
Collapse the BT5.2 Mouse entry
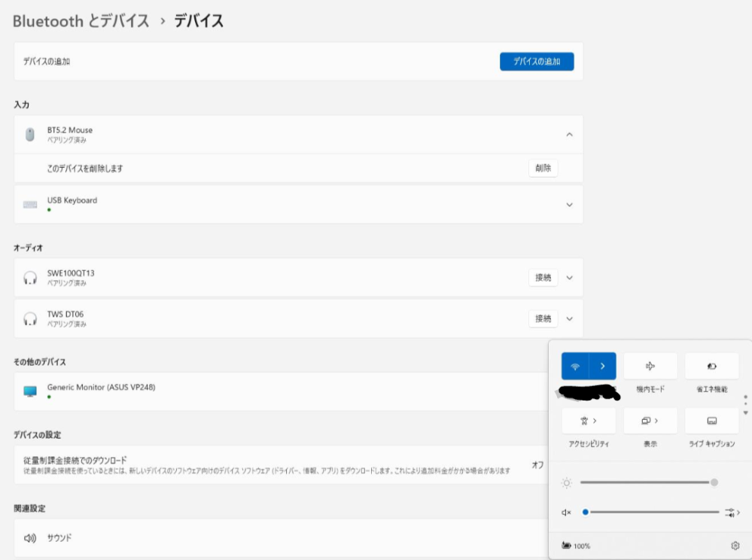[569, 135]
